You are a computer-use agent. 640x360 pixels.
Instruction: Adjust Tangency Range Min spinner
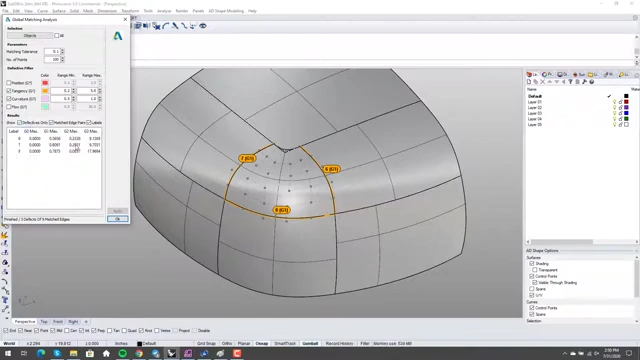(73, 91)
